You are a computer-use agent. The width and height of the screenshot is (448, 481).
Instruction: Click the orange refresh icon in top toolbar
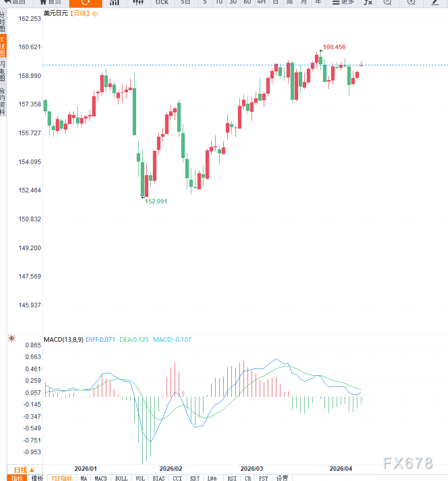point(85,3)
